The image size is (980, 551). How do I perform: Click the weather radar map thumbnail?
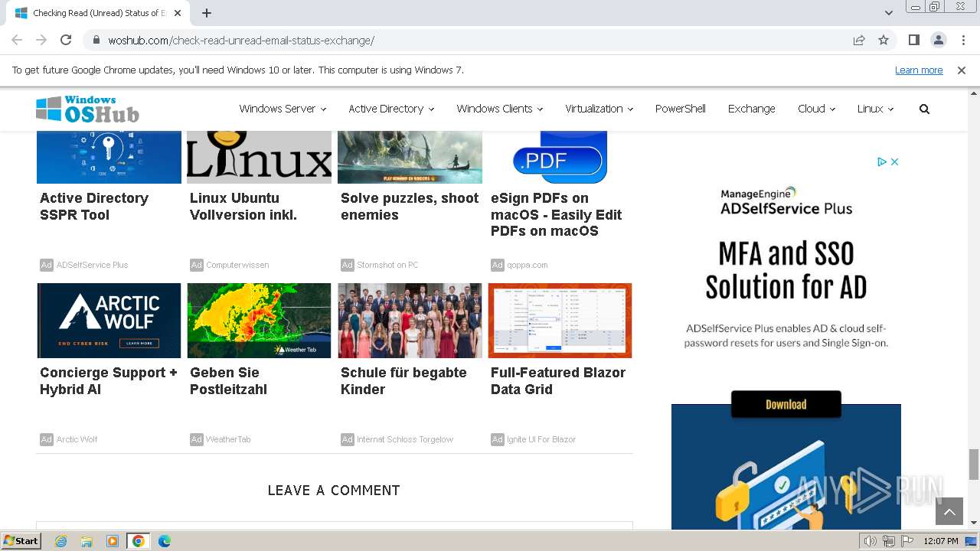point(259,321)
